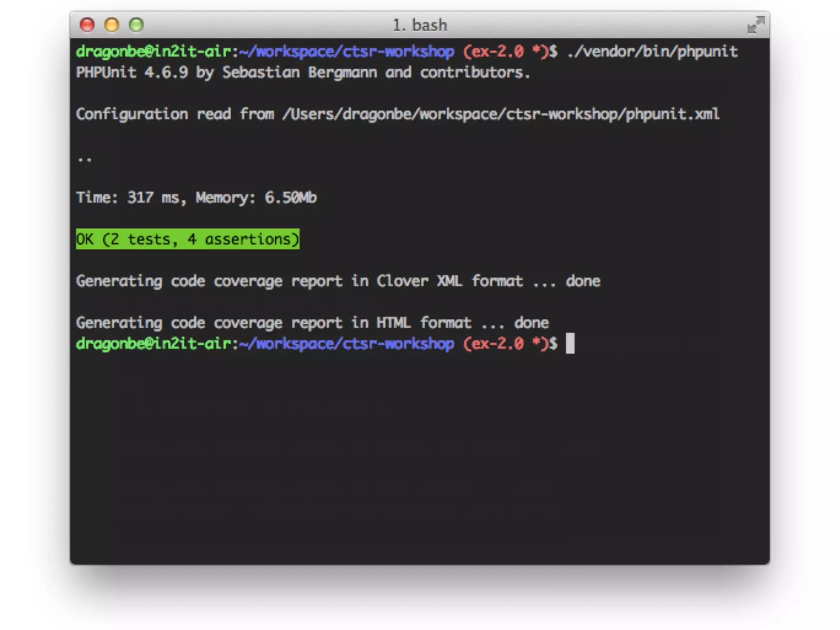Image resolution: width=840 pixels, height=630 pixels.
Task: Enter fullscreen using the diagonal arrows icon
Action: tap(756, 25)
